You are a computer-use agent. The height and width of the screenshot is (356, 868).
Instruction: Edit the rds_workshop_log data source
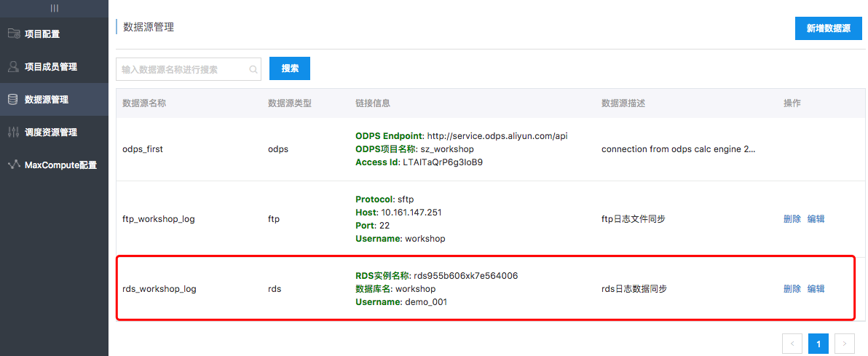[816, 288]
